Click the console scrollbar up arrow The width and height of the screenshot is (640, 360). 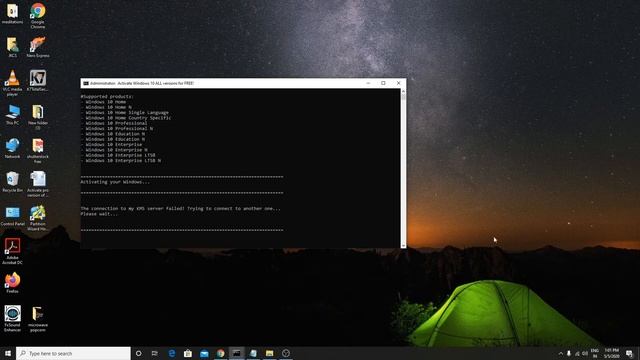pos(403,91)
